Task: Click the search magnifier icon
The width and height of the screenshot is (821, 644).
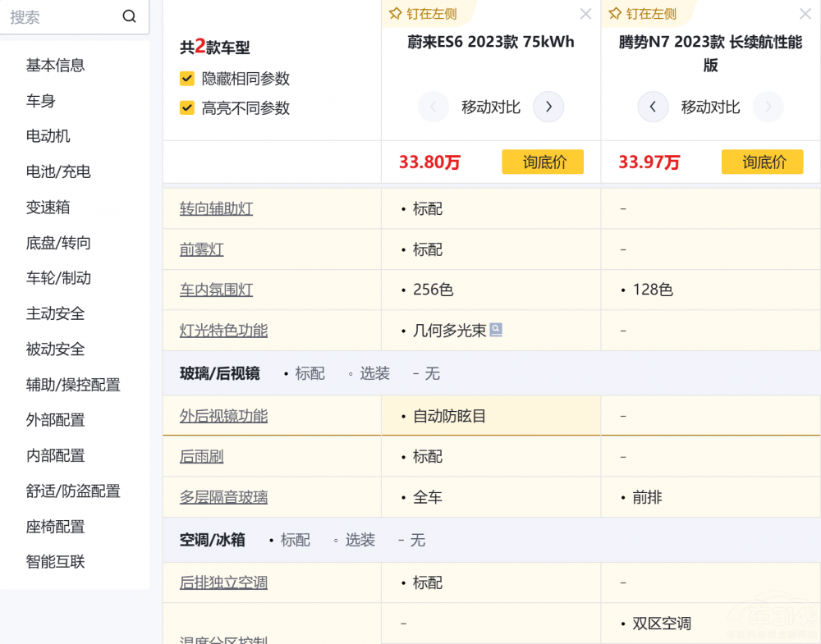Action: pyautogui.click(x=129, y=16)
